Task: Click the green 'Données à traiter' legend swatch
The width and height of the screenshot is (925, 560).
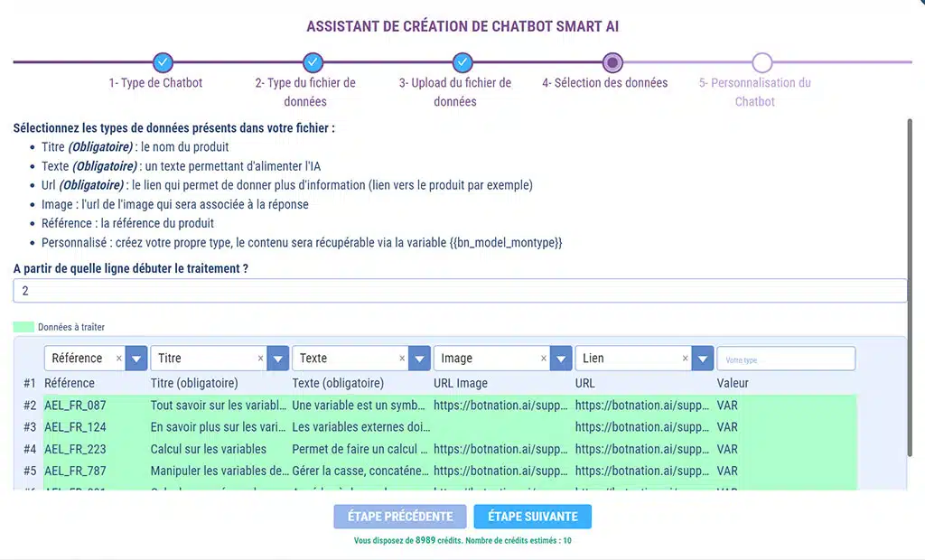Action: (23, 327)
